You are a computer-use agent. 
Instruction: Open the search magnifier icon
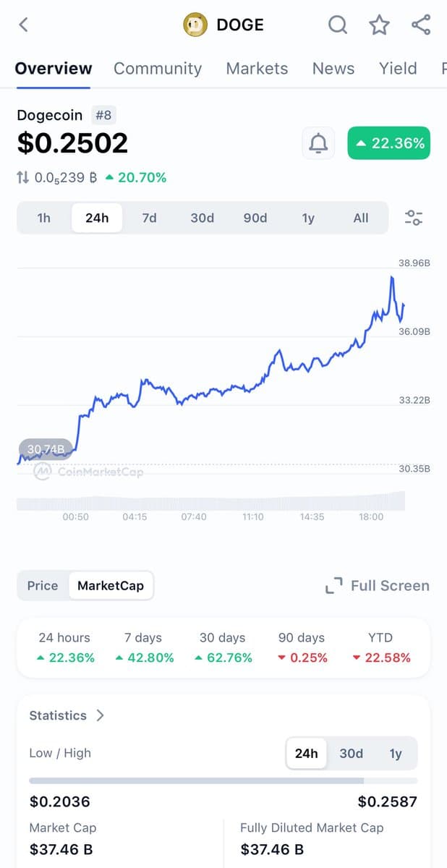[338, 25]
